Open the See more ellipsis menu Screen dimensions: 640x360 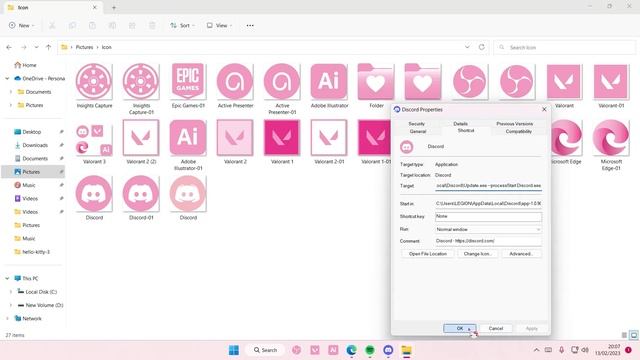[x=250, y=25]
